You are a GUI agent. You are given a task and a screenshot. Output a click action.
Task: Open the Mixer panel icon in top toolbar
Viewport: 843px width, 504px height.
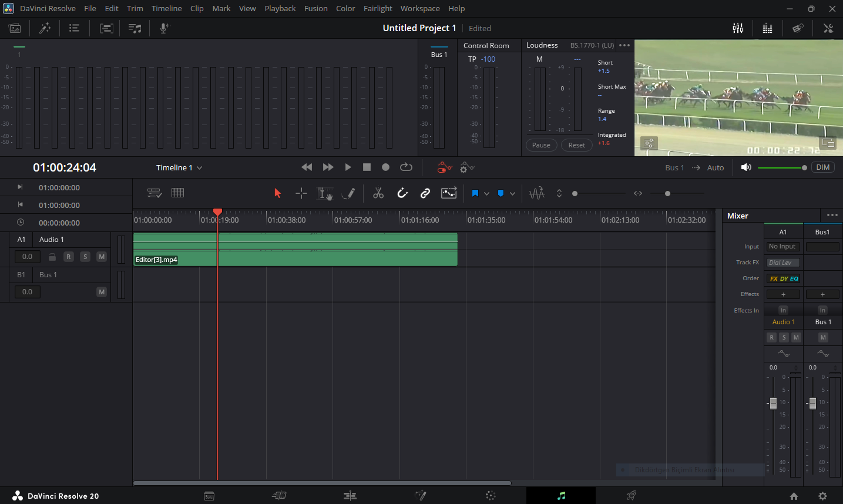(x=738, y=28)
